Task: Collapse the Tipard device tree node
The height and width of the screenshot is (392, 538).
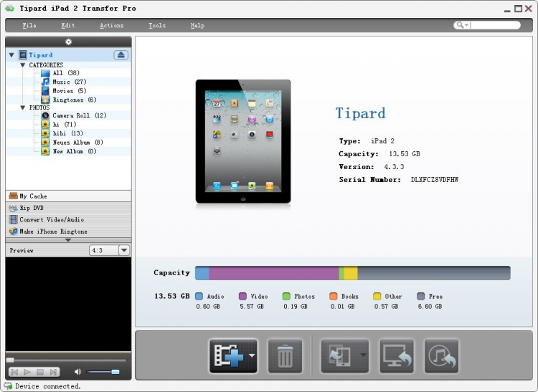Action: (11, 55)
